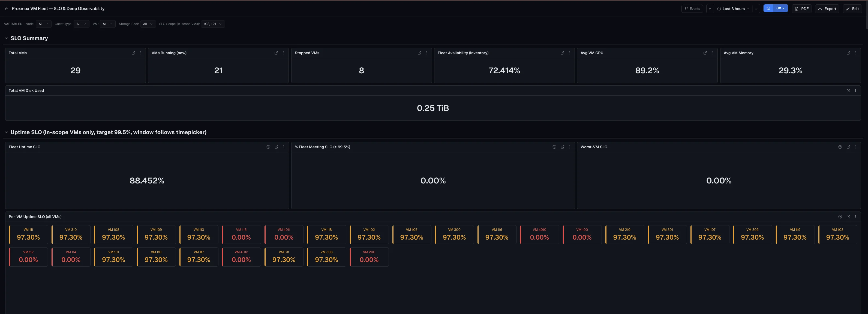The height and width of the screenshot is (314, 868).
Task: Open options menu on Fleet Uptime SLO panel
Action: (284, 147)
